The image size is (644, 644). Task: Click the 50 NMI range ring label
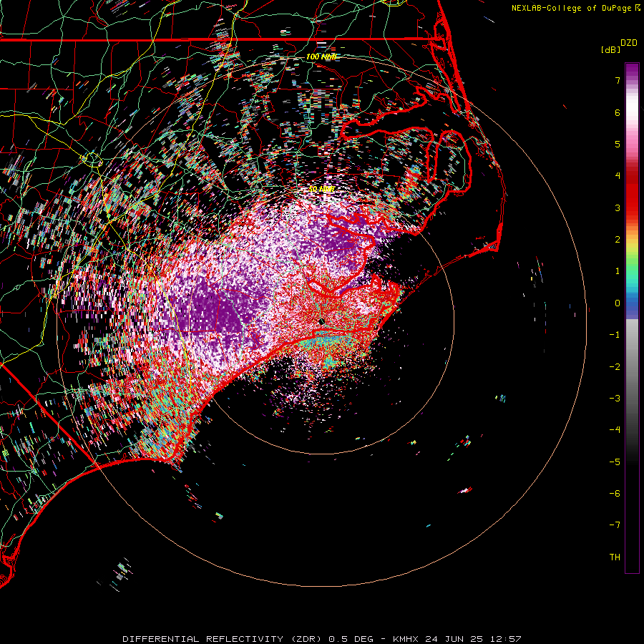[x=321, y=190]
